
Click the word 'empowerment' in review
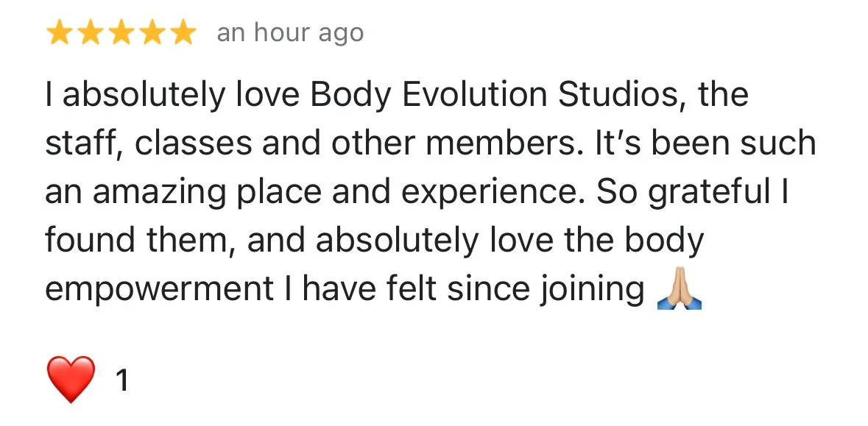pos(160,289)
